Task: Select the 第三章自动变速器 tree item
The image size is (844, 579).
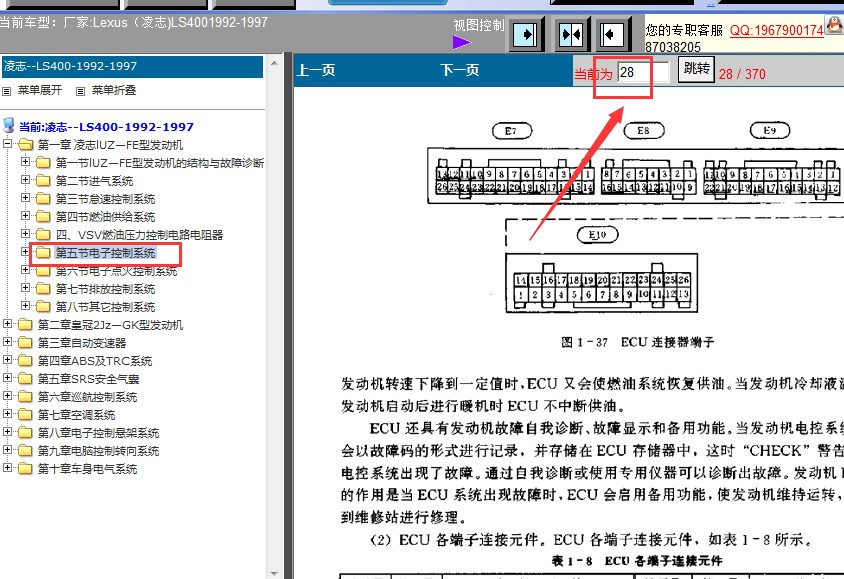Action: pyautogui.click(x=82, y=343)
